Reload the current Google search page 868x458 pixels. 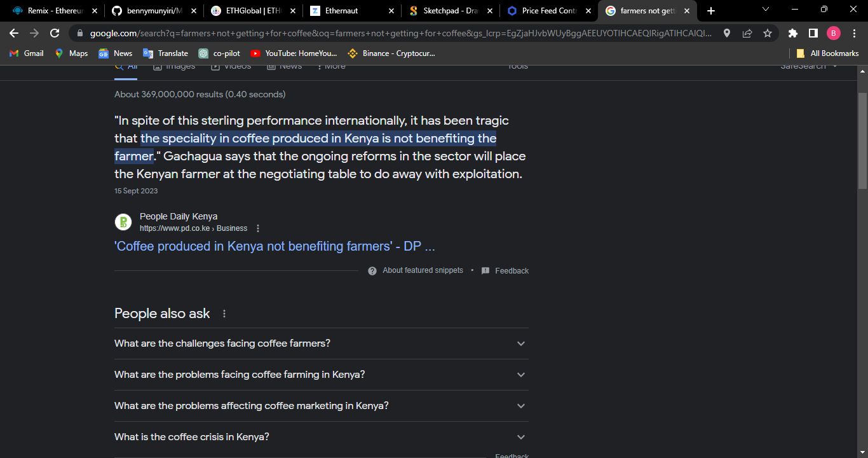pos(55,33)
